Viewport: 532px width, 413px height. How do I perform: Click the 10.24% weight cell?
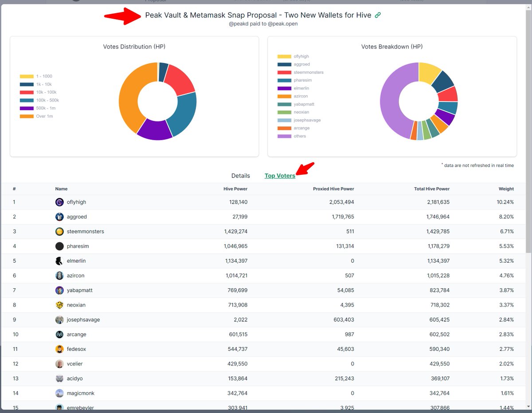point(506,202)
